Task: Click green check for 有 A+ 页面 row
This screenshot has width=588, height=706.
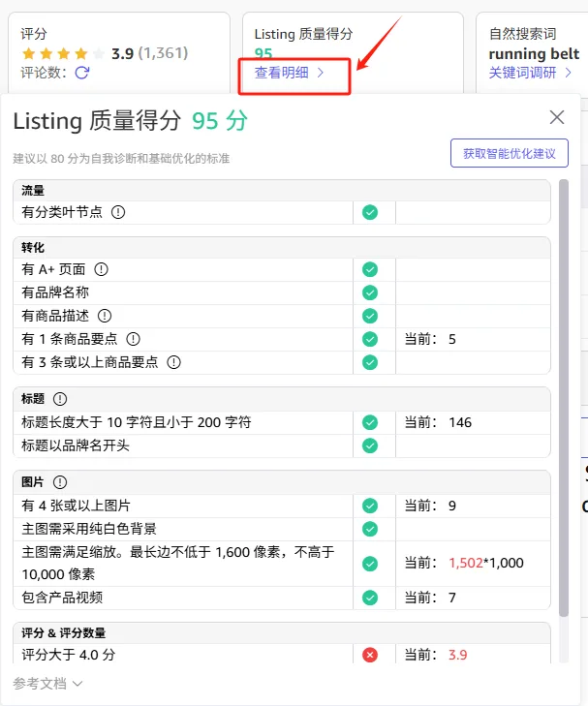Action: (370, 269)
